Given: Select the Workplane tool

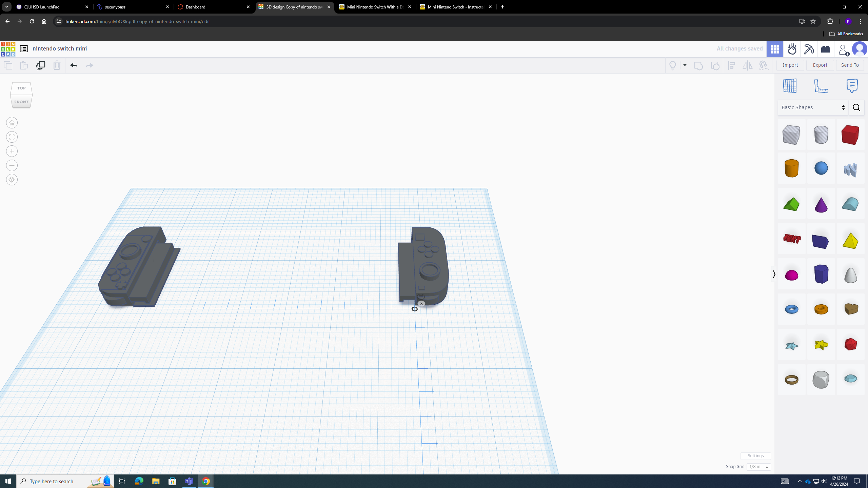Looking at the screenshot, I should tap(790, 86).
